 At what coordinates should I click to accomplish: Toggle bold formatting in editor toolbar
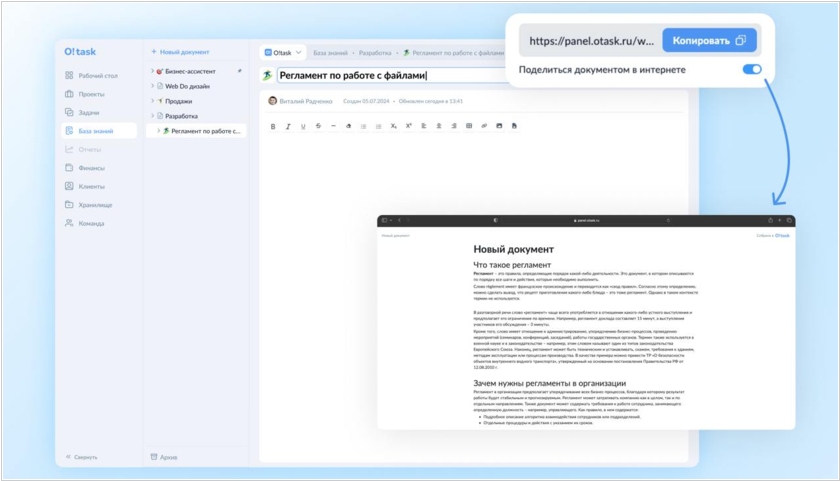pos(273,126)
